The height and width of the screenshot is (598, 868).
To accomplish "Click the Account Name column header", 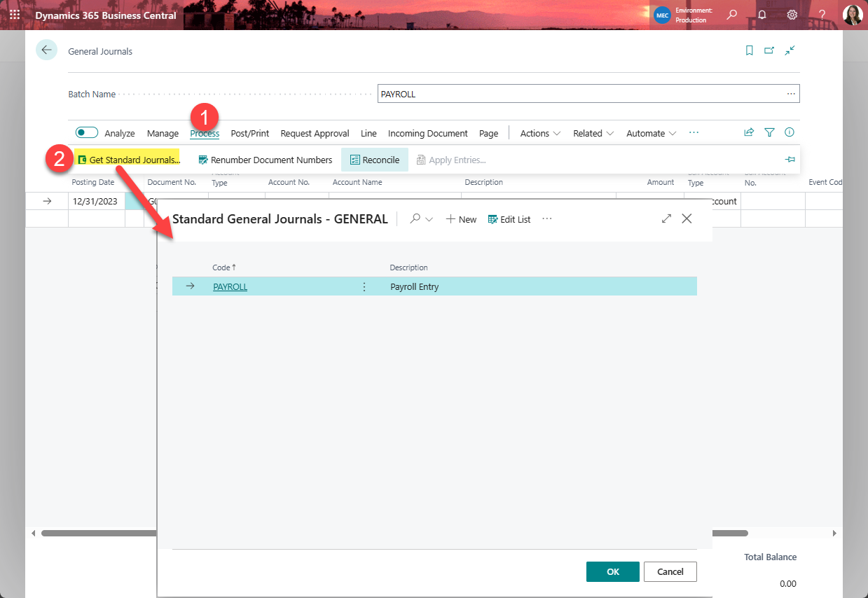I will tap(357, 182).
